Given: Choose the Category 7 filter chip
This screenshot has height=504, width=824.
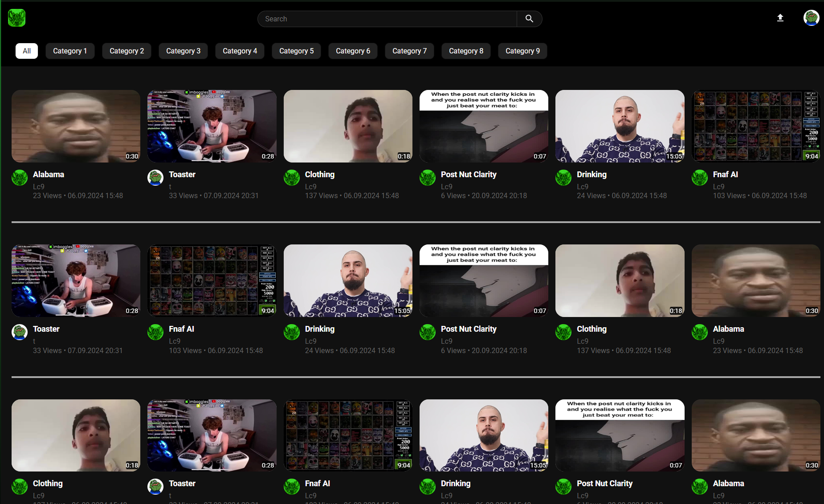Looking at the screenshot, I should click(x=409, y=51).
